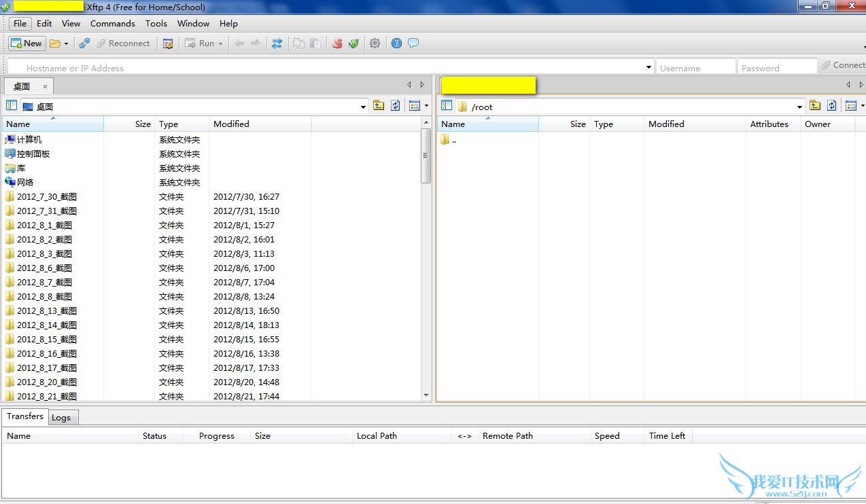Refresh the remote /root pane

tap(831, 106)
